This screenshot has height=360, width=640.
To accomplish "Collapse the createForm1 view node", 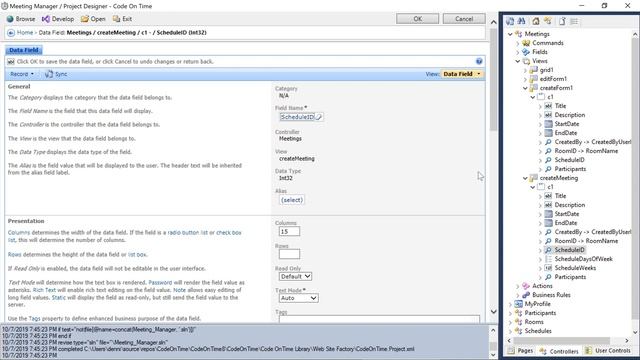I will click(525, 88).
